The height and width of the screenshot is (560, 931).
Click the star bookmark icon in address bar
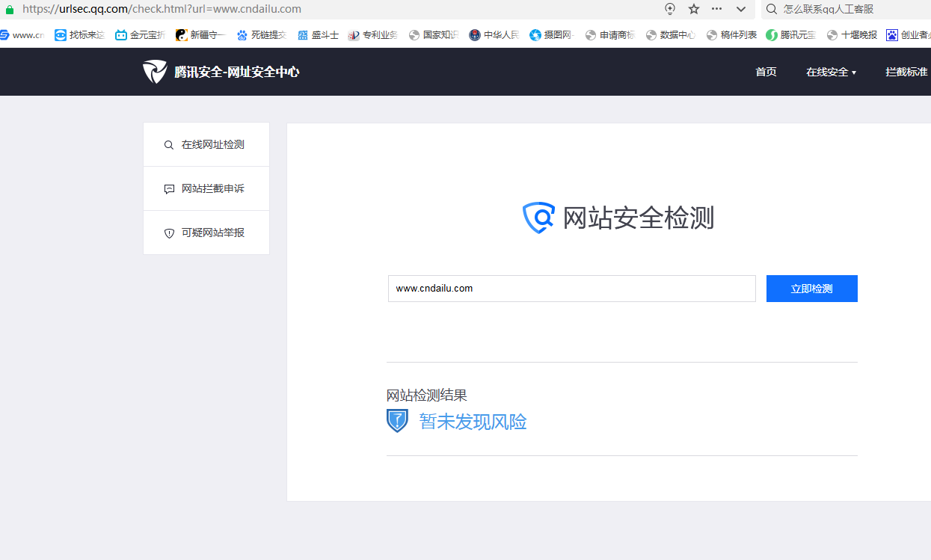pyautogui.click(x=694, y=9)
